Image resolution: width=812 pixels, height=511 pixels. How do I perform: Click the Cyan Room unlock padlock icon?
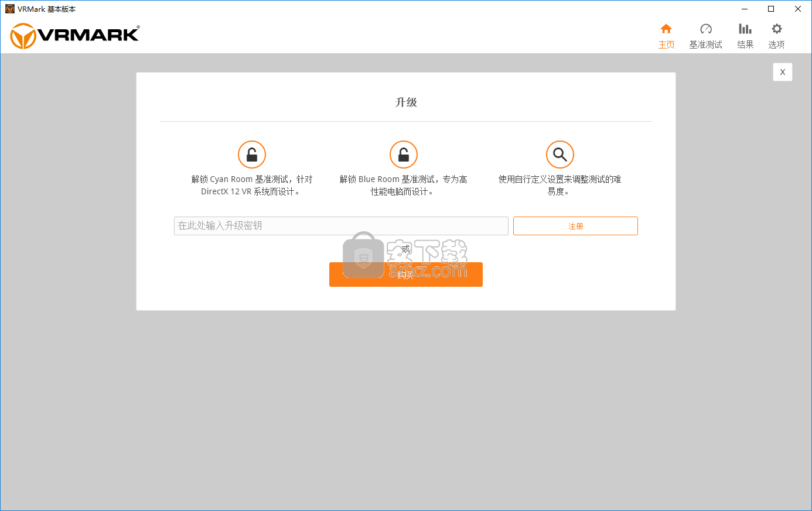[x=252, y=155]
